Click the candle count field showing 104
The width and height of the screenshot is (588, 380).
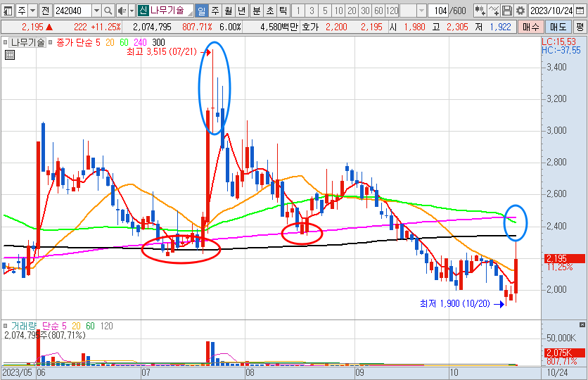(x=439, y=11)
